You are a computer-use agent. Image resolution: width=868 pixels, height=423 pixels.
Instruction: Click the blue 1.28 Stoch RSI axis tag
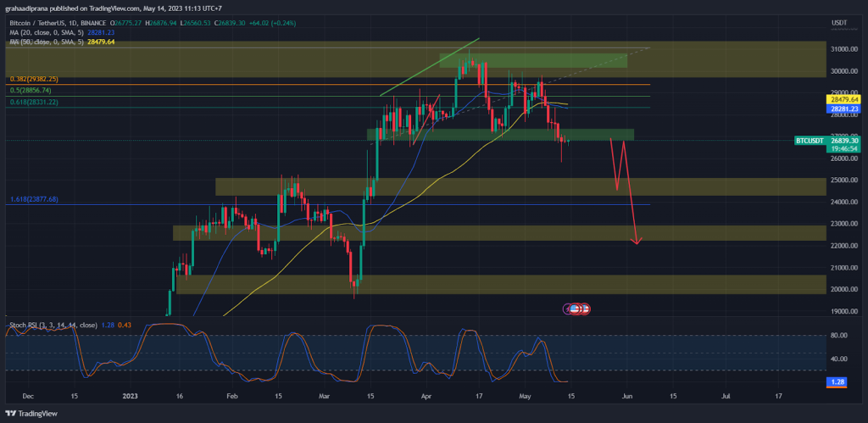tap(837, 382)
